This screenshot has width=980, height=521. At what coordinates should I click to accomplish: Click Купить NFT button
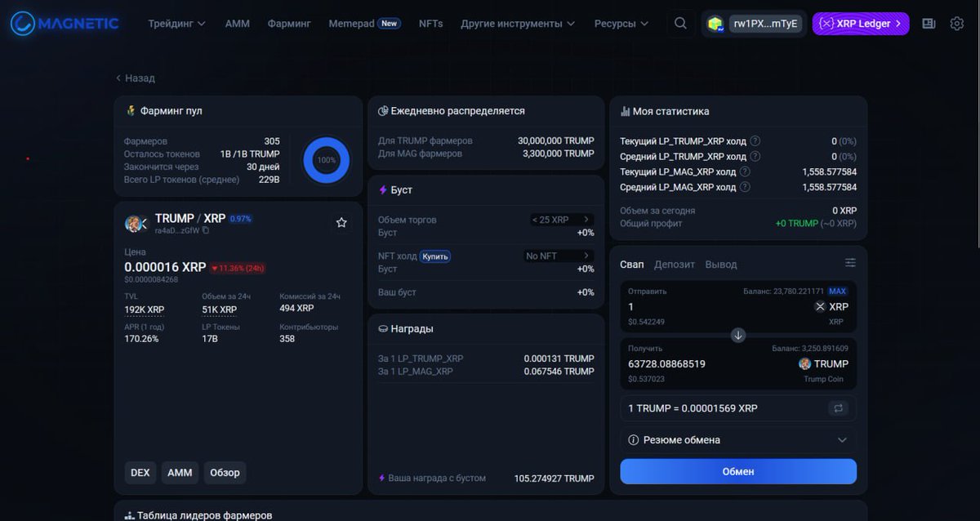click(435, 256)
